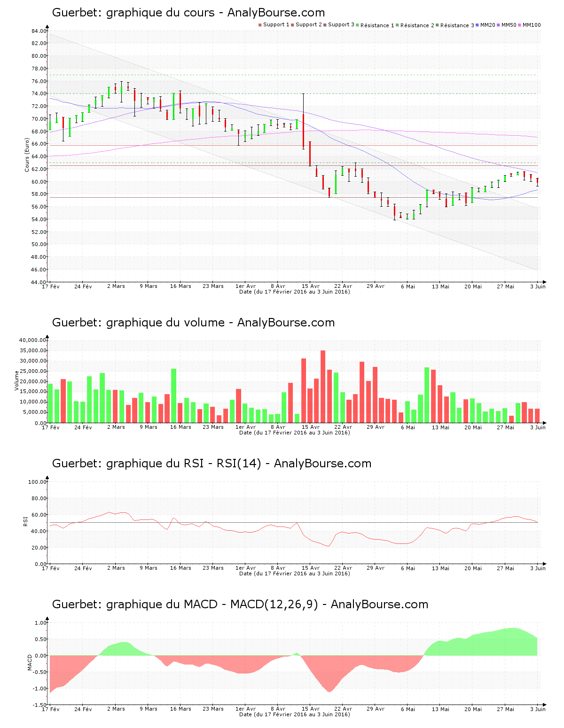The image size is (564, 728).
Task: Click the date range caption under MACD chart
Action: point(295,714)
